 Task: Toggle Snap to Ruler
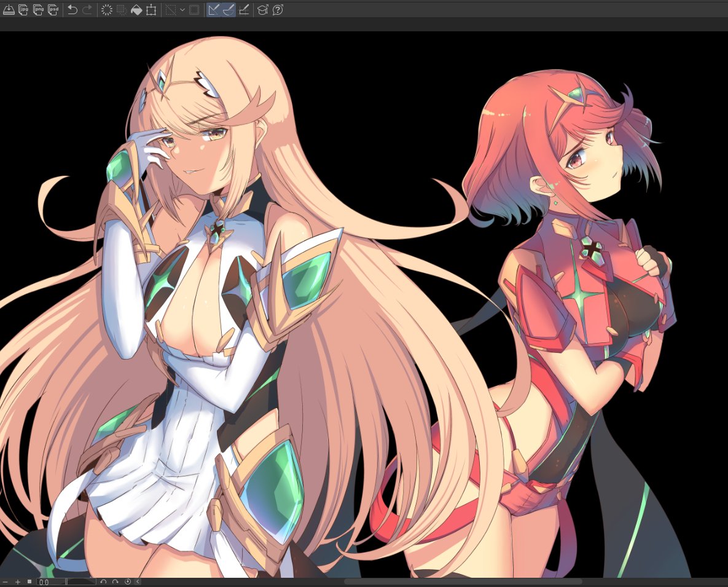(214, 10)
